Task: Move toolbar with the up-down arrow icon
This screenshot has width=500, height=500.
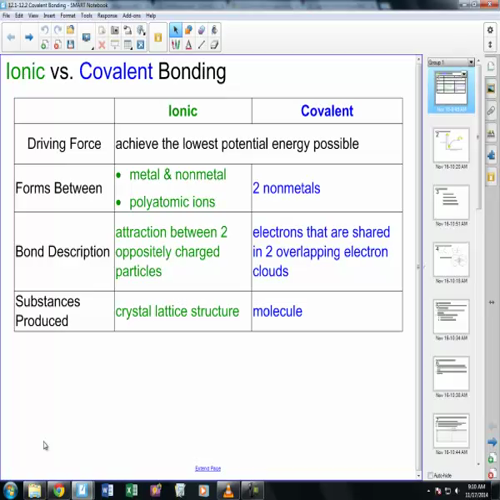Action: click(x=490, y=44)
